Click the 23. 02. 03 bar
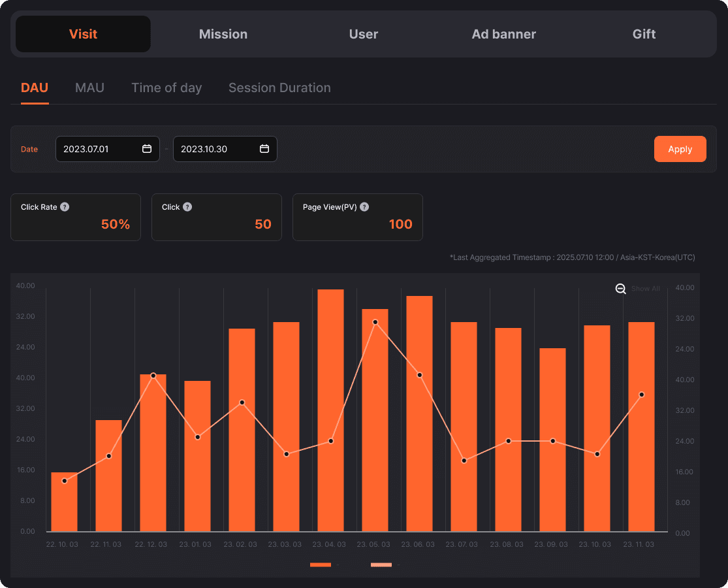728x588 pixels. pyautogui.click(x=242, y=430)
